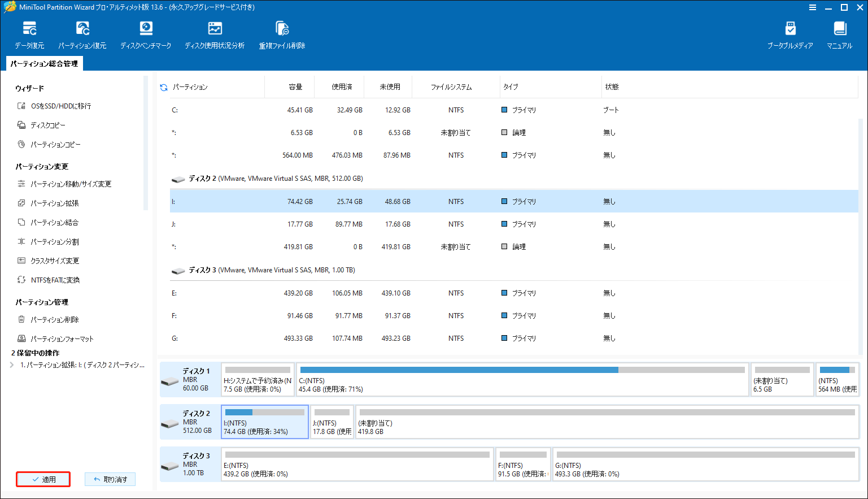Open the マニュアル
The height and width of the screenshot is (499, 868).
click(x=840, y=35)
